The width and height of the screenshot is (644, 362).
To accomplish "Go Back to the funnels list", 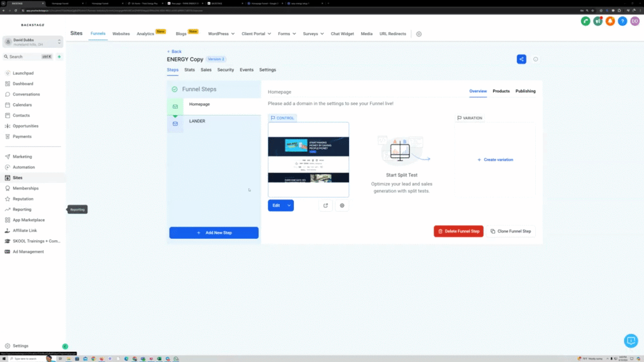I will coord(174,52).
